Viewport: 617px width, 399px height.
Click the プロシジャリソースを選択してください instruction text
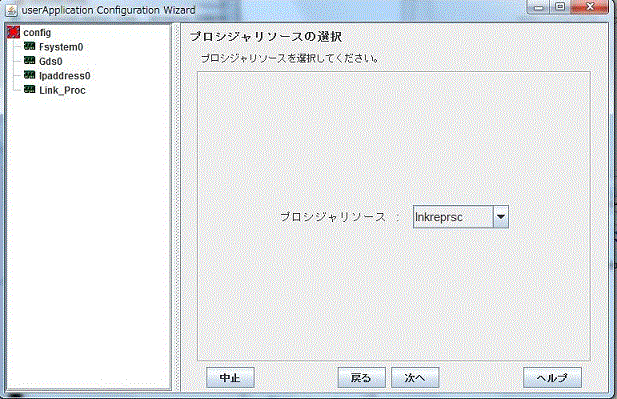point(290,59)
